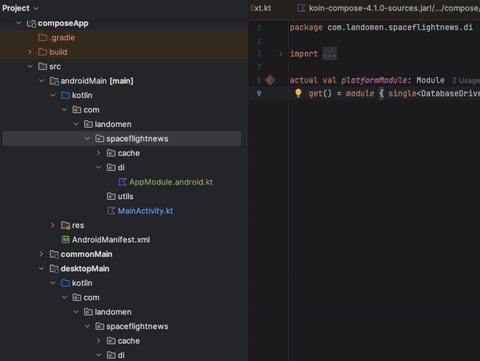
Task: Select the utils package icon
Action: click(111, 196)
